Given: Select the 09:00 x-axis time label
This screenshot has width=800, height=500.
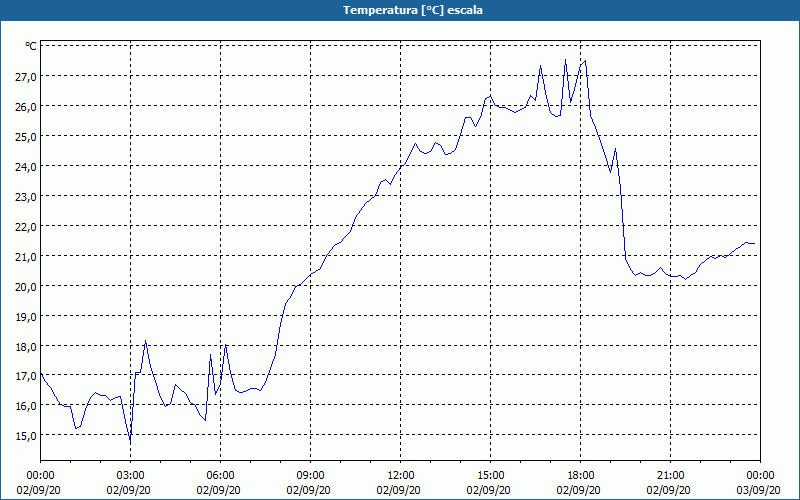Looking at the screenshot, I should [311, 476].
